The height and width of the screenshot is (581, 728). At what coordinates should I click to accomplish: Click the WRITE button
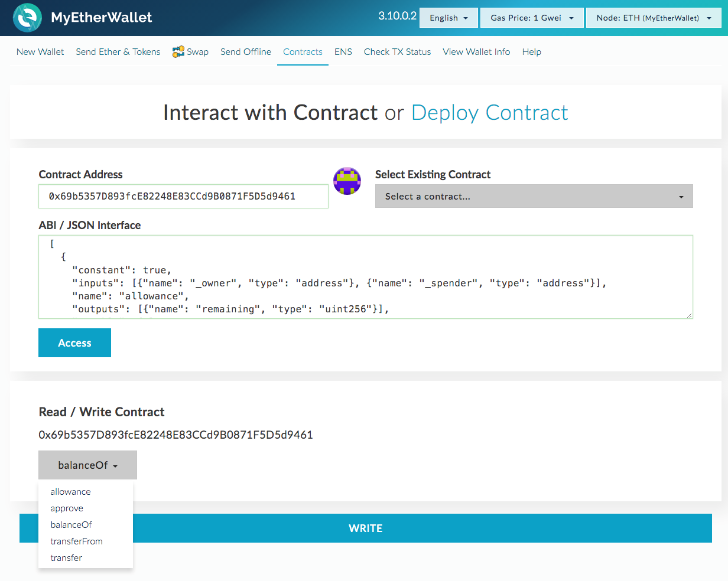366,528
